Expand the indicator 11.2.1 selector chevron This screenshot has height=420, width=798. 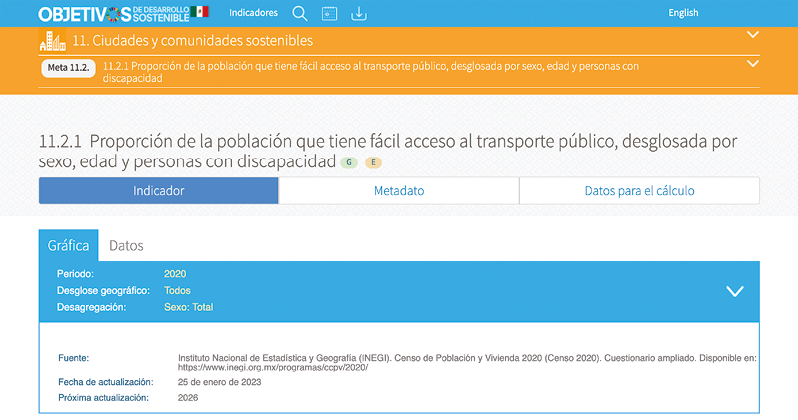(x=753, y=64)
